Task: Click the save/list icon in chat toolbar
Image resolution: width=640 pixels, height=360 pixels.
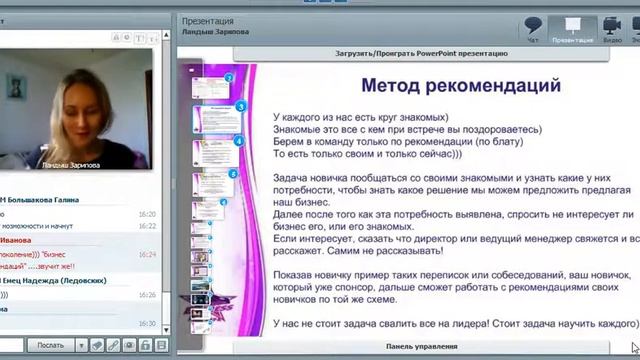Action: 161,345
